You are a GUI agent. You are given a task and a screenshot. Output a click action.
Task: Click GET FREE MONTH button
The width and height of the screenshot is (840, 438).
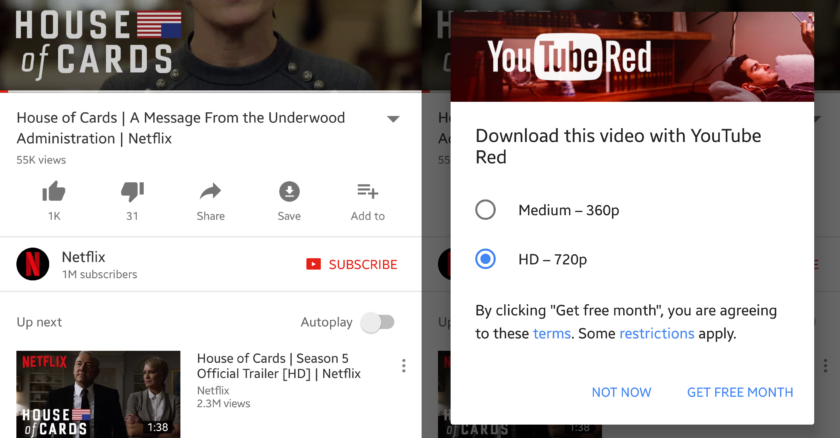740,392
